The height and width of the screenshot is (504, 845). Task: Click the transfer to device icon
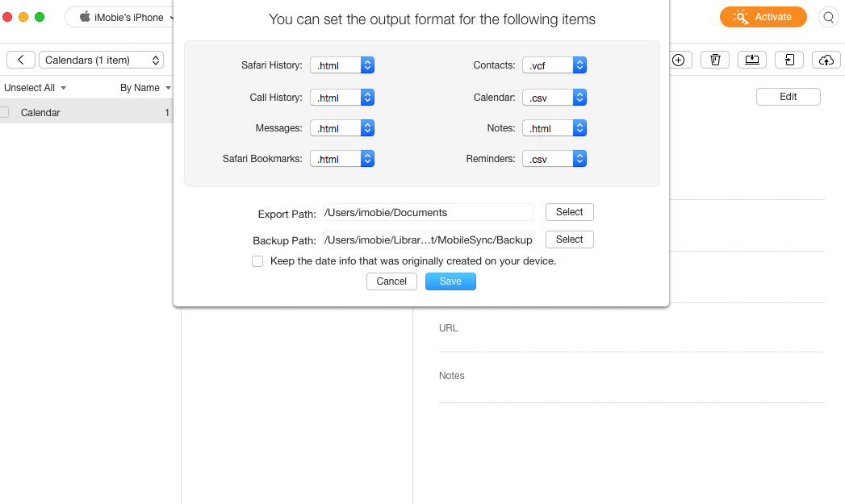pyautogui.click(x=789, y=60)
